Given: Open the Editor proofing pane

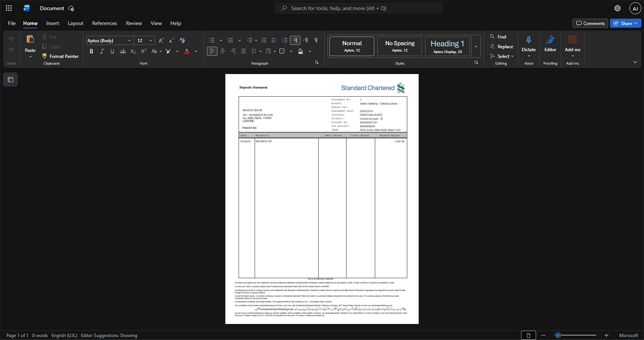Looking at the screenshot, I should 550,45.
